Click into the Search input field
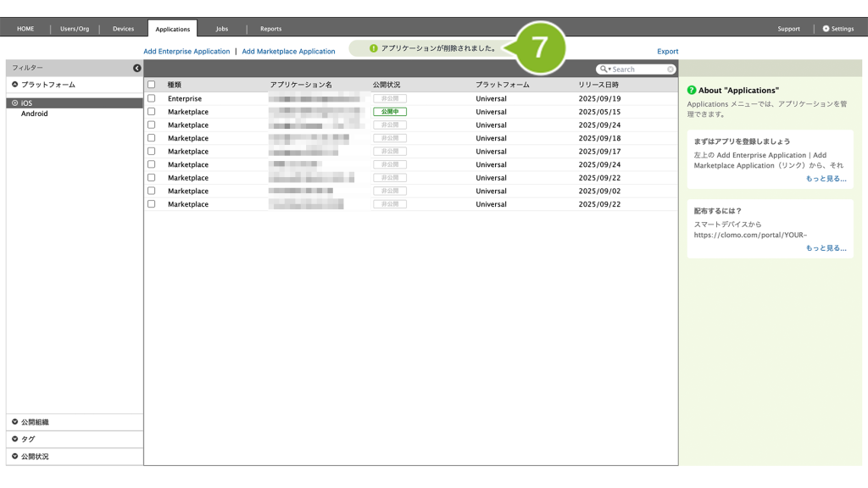This screenshot has width=868, height=488. [x=637, y=69]
